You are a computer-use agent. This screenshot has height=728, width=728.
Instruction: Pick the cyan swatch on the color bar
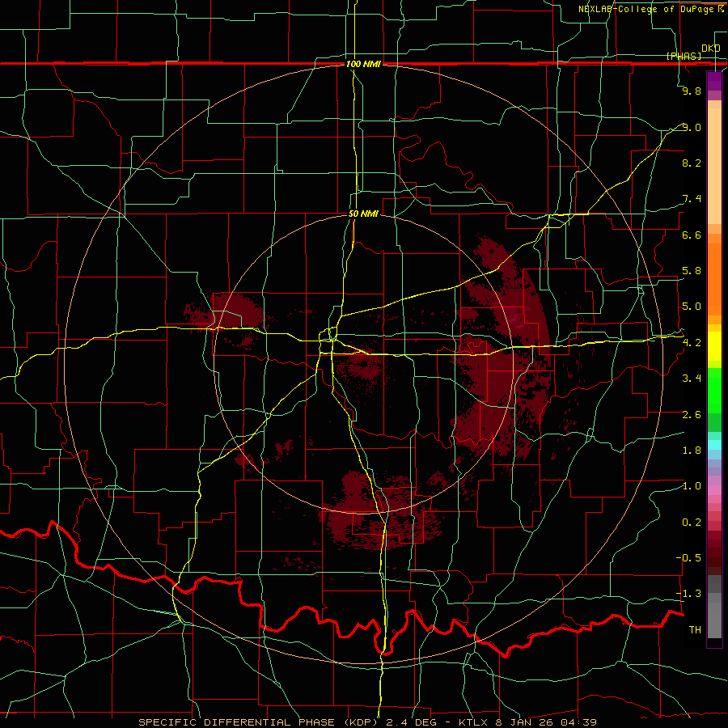click(714, 445)
